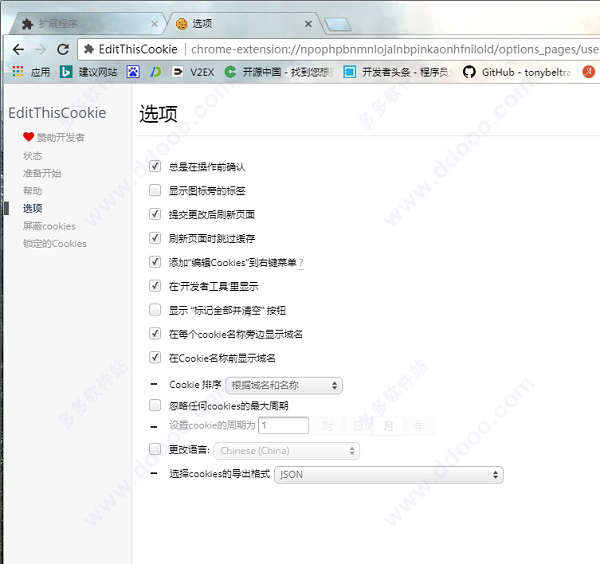Open 状态 in sidebar
This screenshot has width=600, height=564.
(33, 156)
